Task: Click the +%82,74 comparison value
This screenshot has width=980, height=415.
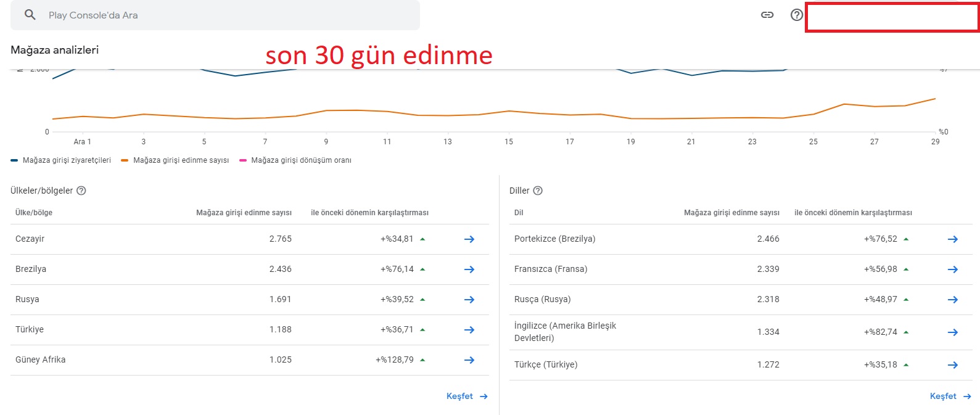Action: click(881, 332)
